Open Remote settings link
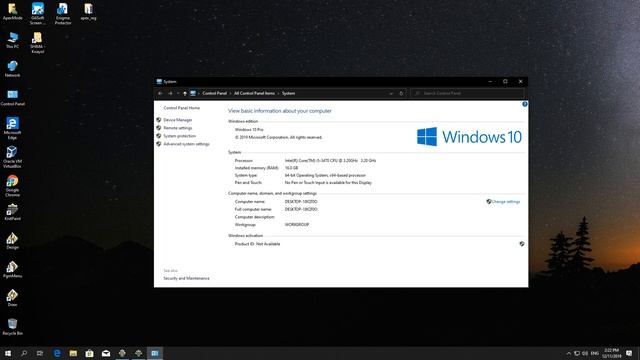 (178, 128)
